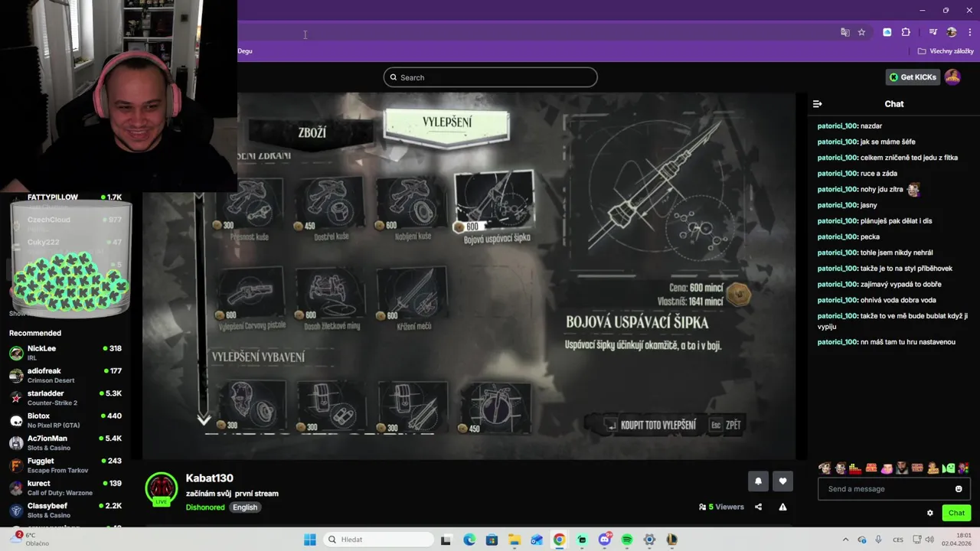Select Přesnost kuše upgrade icon
This screenshot has width=980, height=551.
(250, 202)
